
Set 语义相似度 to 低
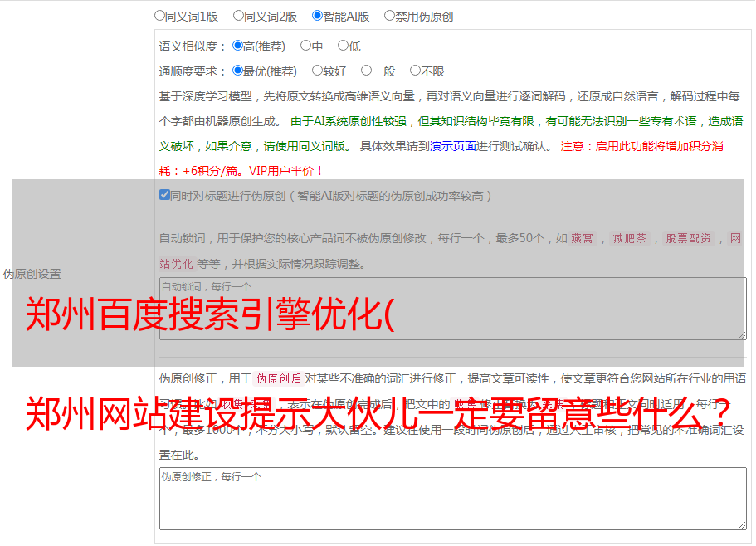click(343, 46)
